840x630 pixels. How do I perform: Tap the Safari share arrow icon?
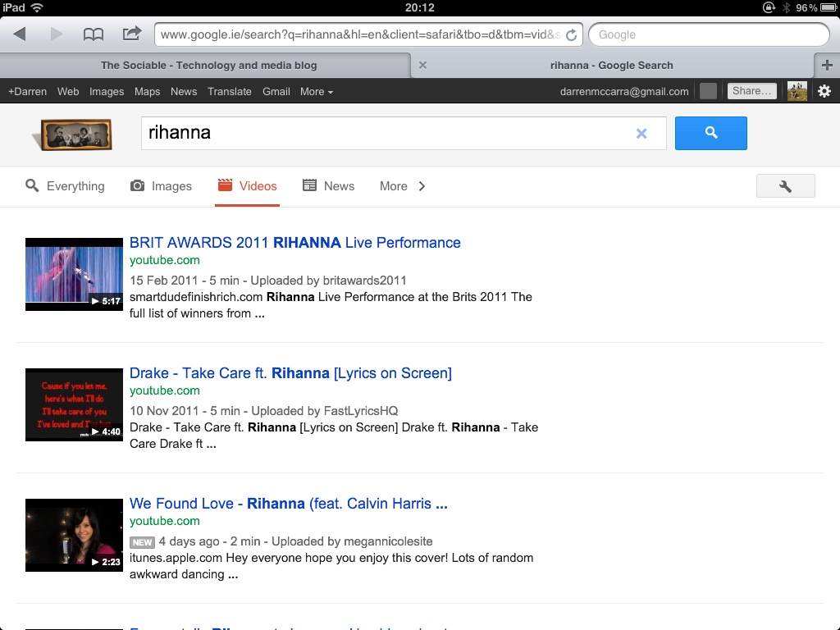click(x=131, y=34)
